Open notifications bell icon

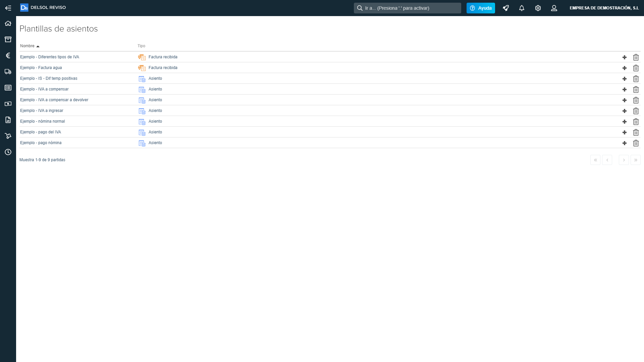tap(522, 8)
